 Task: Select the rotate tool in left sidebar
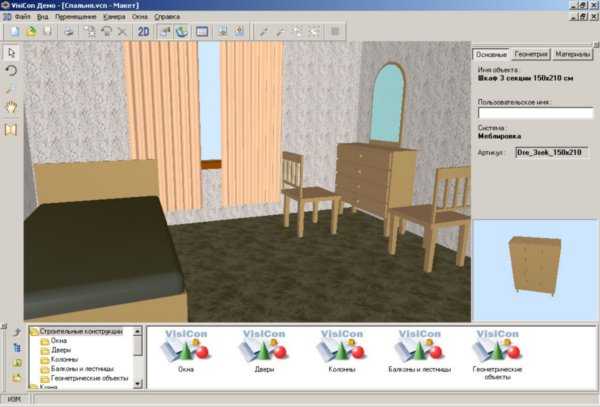(11, 70)
